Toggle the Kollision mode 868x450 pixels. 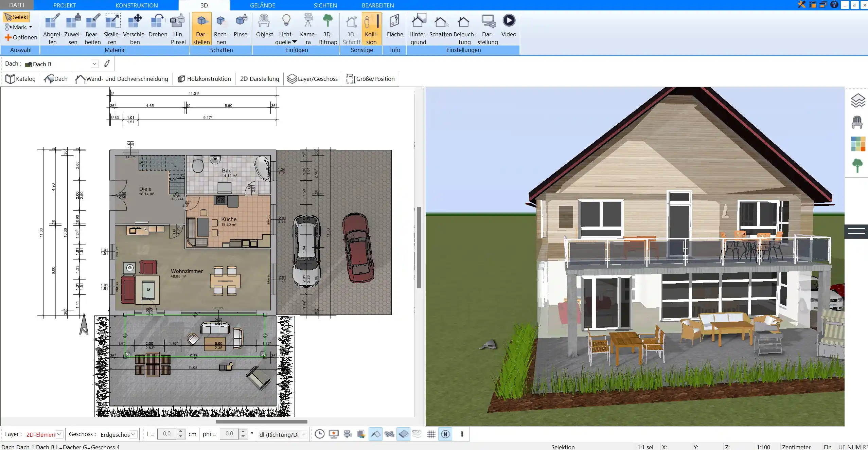371,29
